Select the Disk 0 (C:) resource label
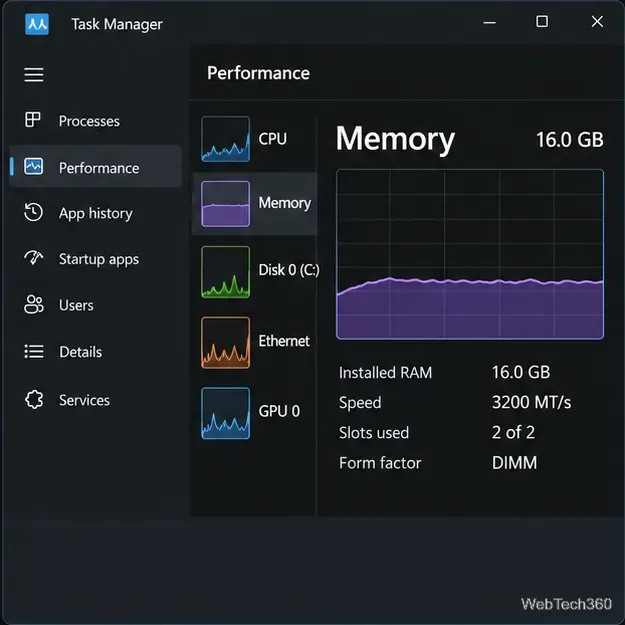 tap(289, 270)
